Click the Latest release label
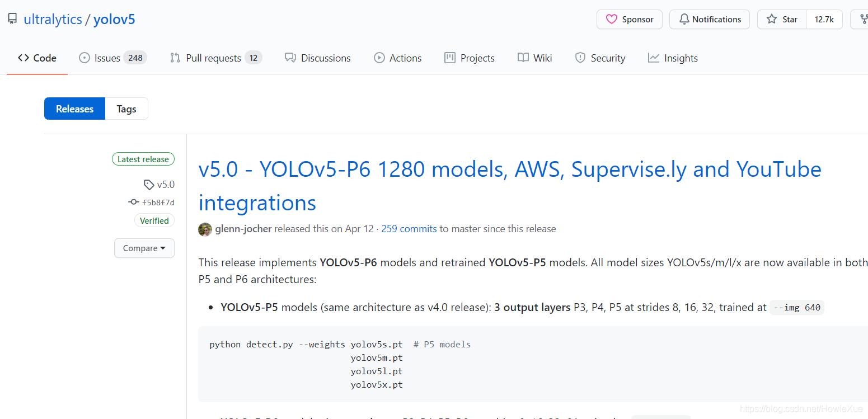Viewport: 868px width, 419px height. click(x=143, y=159)
